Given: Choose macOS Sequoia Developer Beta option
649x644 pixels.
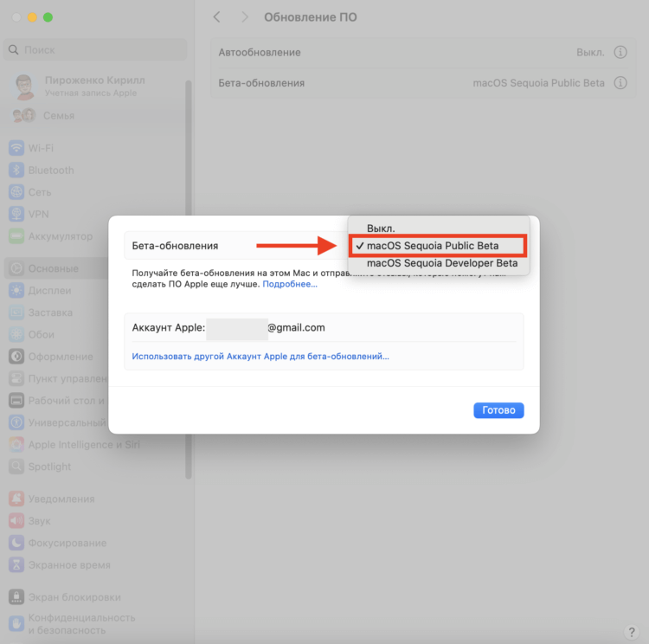Looking at the screenshot, I should click(x=439, y=263).
